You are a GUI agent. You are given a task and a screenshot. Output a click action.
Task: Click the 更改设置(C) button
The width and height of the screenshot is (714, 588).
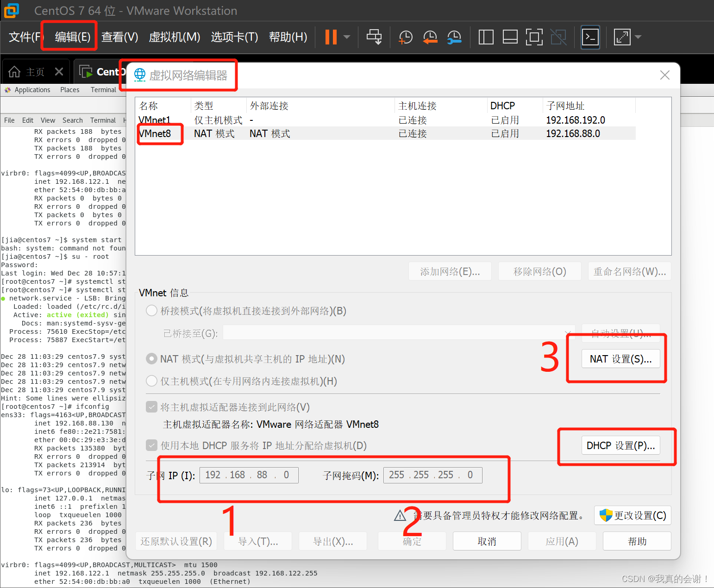633,515
